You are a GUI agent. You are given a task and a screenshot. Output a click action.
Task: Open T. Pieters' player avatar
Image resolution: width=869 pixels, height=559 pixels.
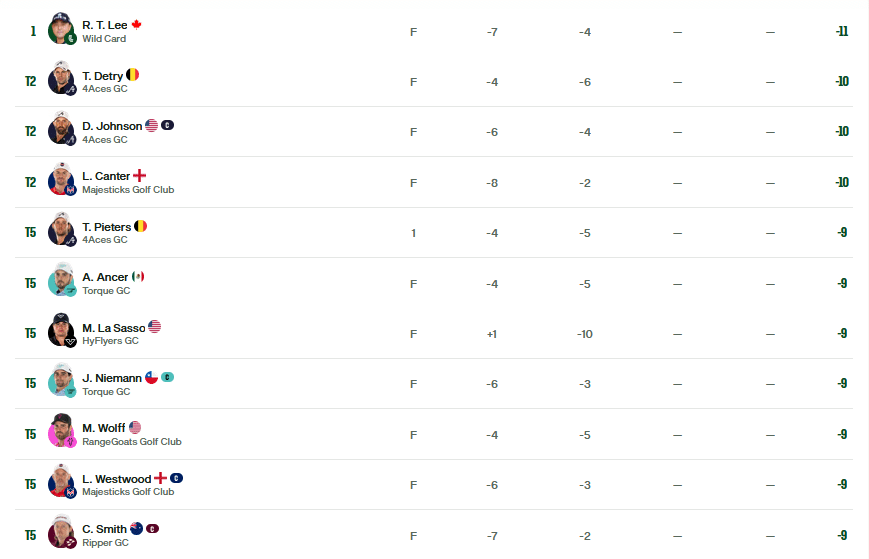click(62, 229)
